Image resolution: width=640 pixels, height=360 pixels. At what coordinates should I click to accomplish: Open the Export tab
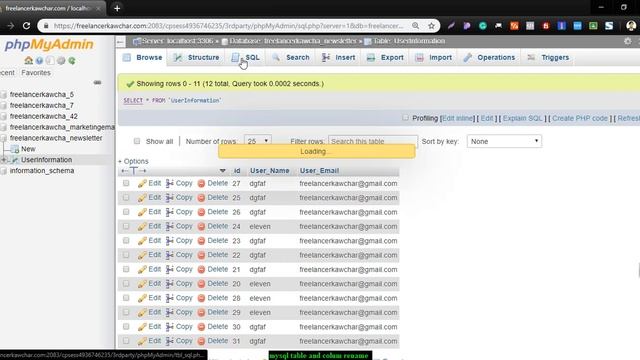tap(385, 58)
